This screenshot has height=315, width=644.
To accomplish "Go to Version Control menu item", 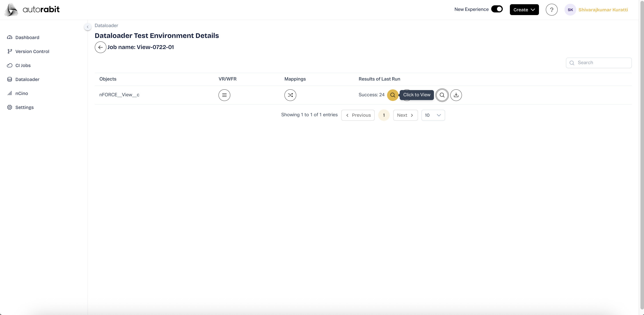I will [x=32, y=51].
